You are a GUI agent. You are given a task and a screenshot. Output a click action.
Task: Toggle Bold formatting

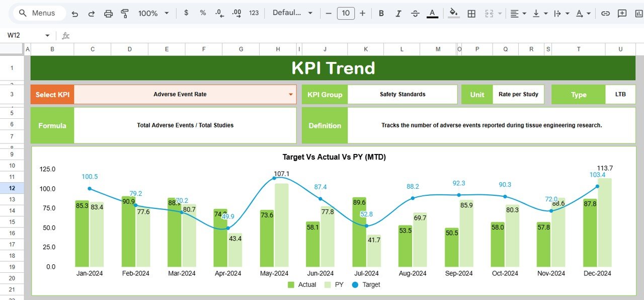(x=381, y=13)
